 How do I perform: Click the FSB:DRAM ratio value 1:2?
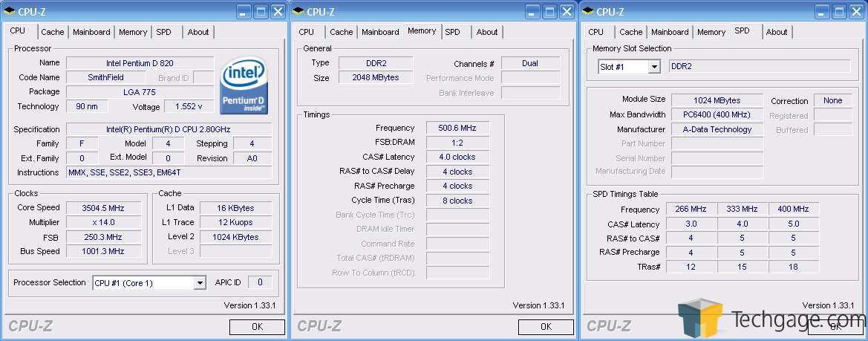coord(457,142)
